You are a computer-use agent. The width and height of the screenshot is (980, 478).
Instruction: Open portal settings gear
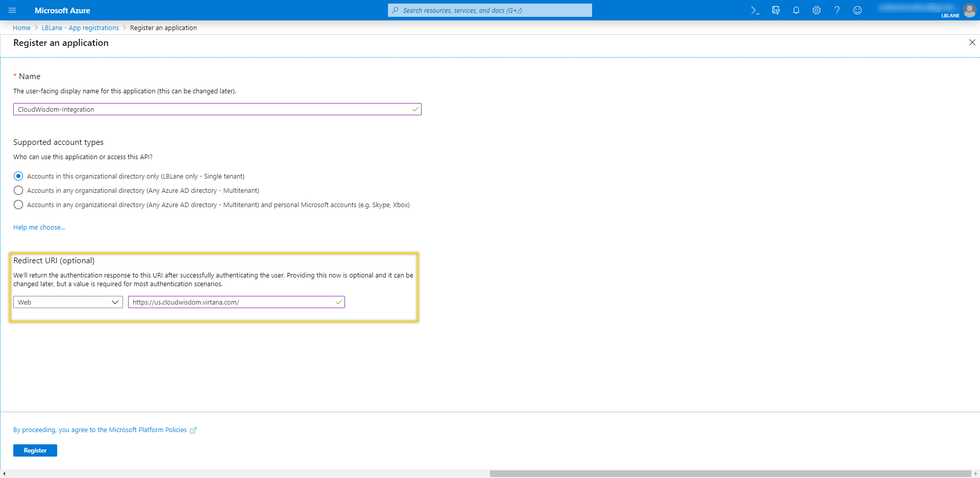click(x=817, y=10)
